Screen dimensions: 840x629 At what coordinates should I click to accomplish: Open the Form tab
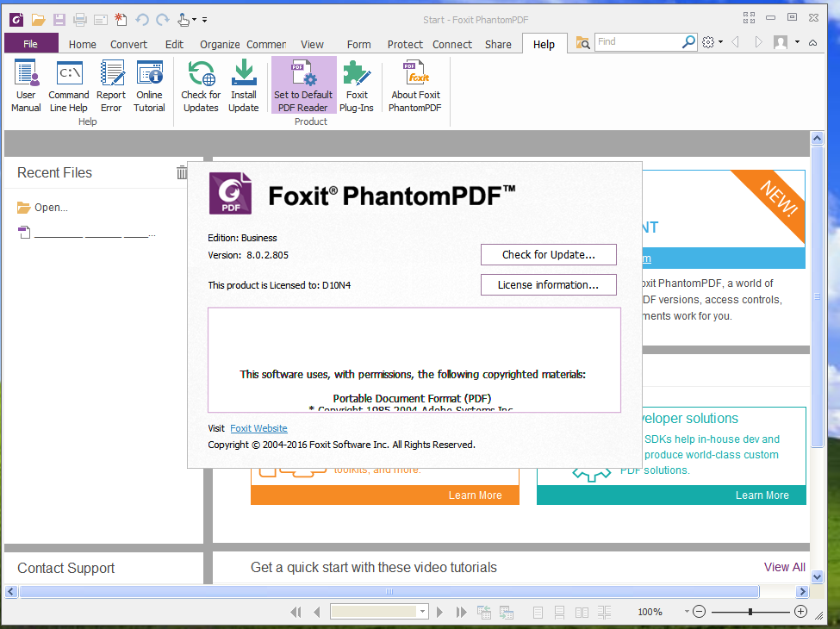[x=359, y=45]
